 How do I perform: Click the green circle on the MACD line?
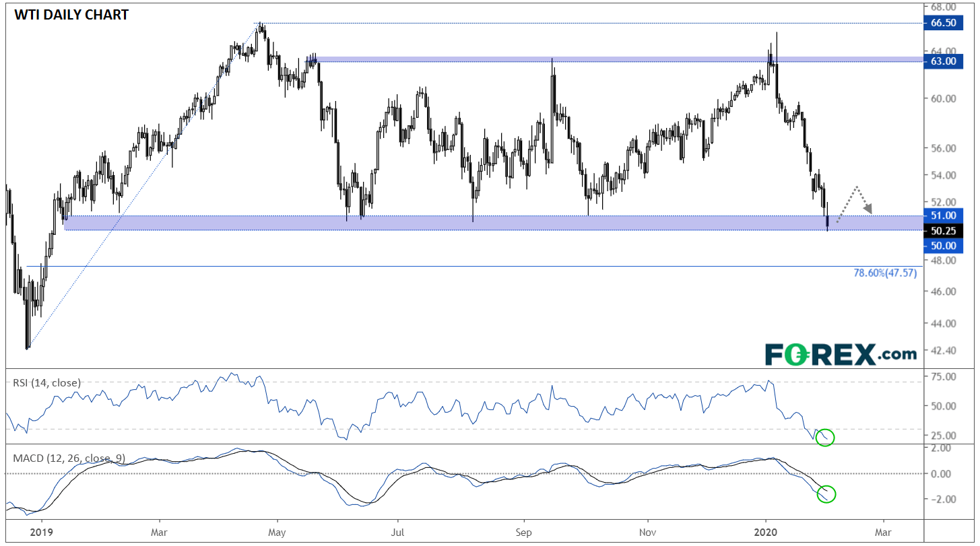tap(826, 494)
